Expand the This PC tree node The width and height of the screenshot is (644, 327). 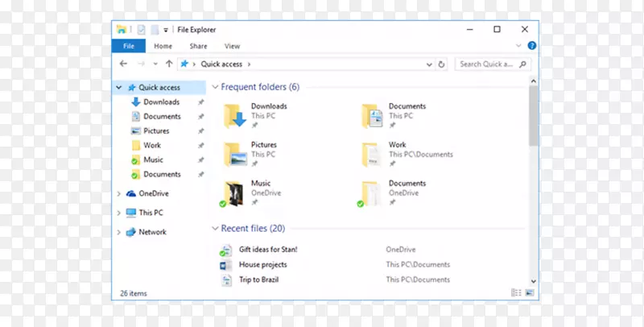118,213
